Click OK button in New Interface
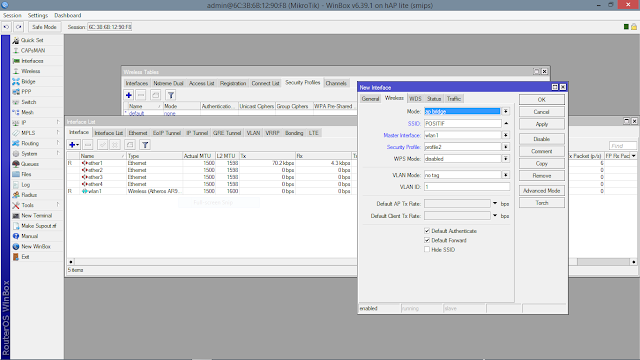Image resolution: width=640 pixels, height=360 pixels. [x=542, y=100]
